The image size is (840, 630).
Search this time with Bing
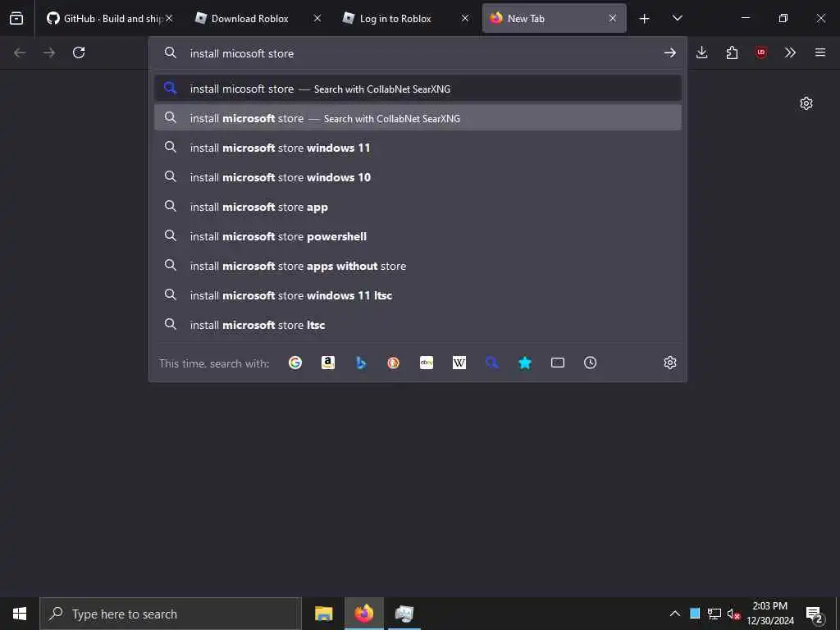point(361,363)
